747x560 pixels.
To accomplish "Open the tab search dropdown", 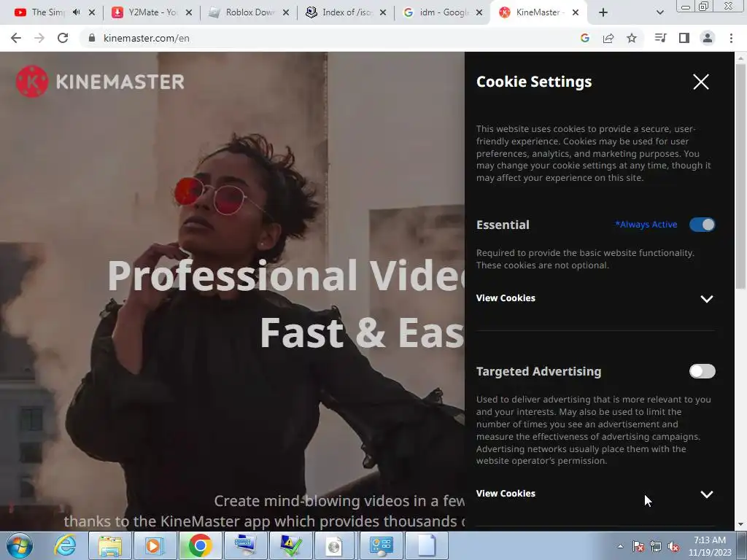I will (x=659, y=12).
